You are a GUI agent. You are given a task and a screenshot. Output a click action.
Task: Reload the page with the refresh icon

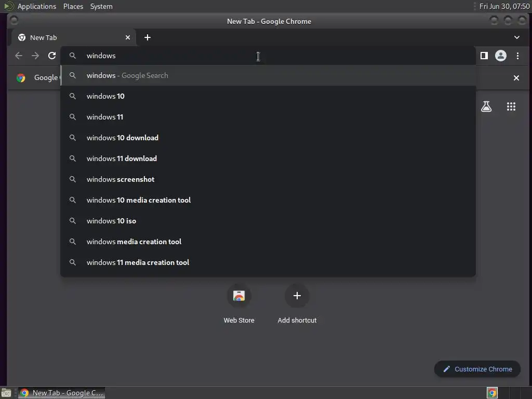52,56
